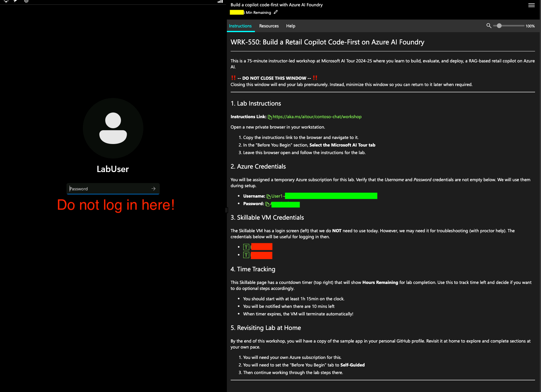Check the connection signal strength icon
The height and width of the screenshot is (392, 541).
[220, 2]
